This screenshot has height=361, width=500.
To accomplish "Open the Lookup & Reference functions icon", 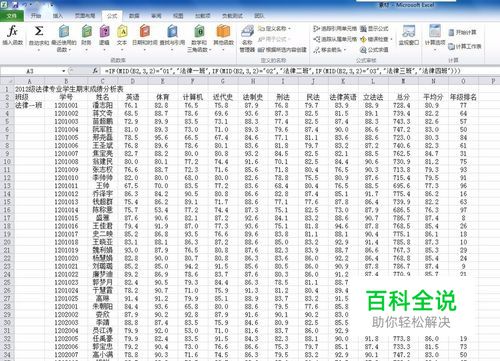I will (x=172, y=32).
